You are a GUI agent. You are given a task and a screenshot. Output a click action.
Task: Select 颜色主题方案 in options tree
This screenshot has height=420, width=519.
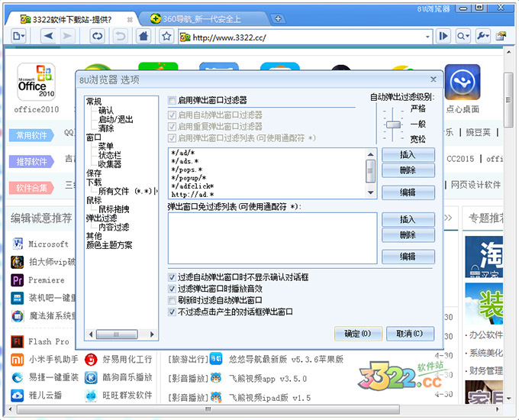click(109, 245)
